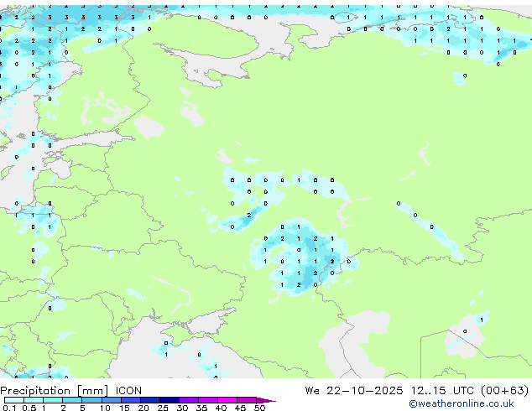Select the 45–50 mm legend color swatch
This screenshot has width=532, height=411.
[x=247, y=400]
